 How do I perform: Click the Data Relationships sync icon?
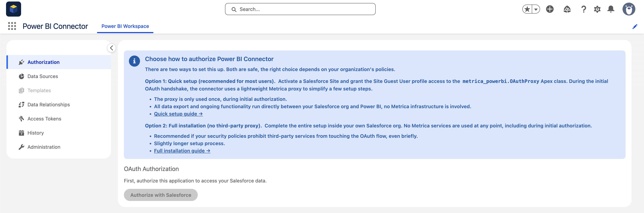21,105
